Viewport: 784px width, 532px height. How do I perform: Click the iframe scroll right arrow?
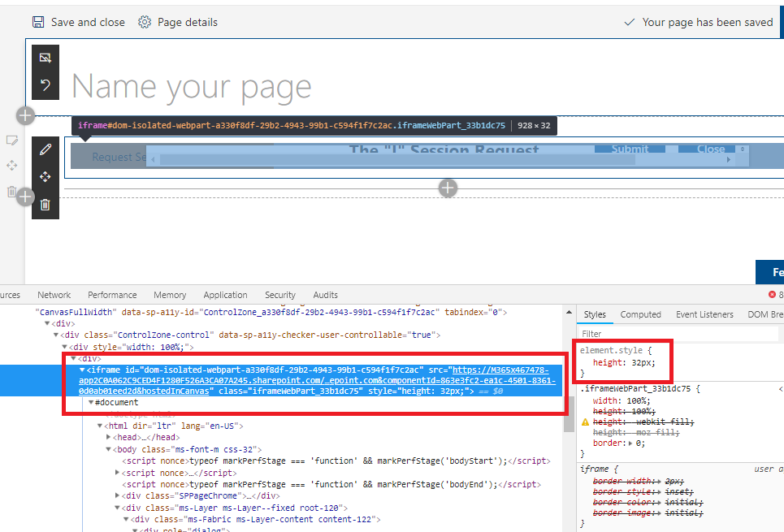pyautogui.click(x=729, y=159)
